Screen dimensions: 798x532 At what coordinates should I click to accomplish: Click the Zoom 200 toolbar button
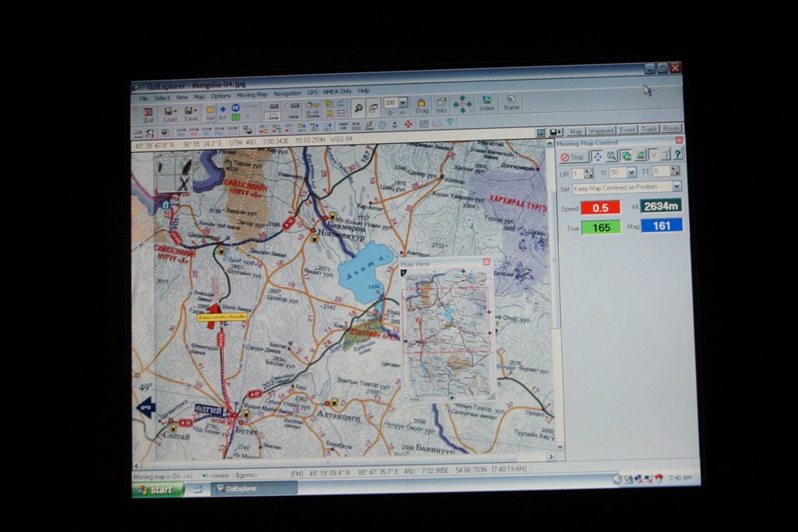(180, 132)
